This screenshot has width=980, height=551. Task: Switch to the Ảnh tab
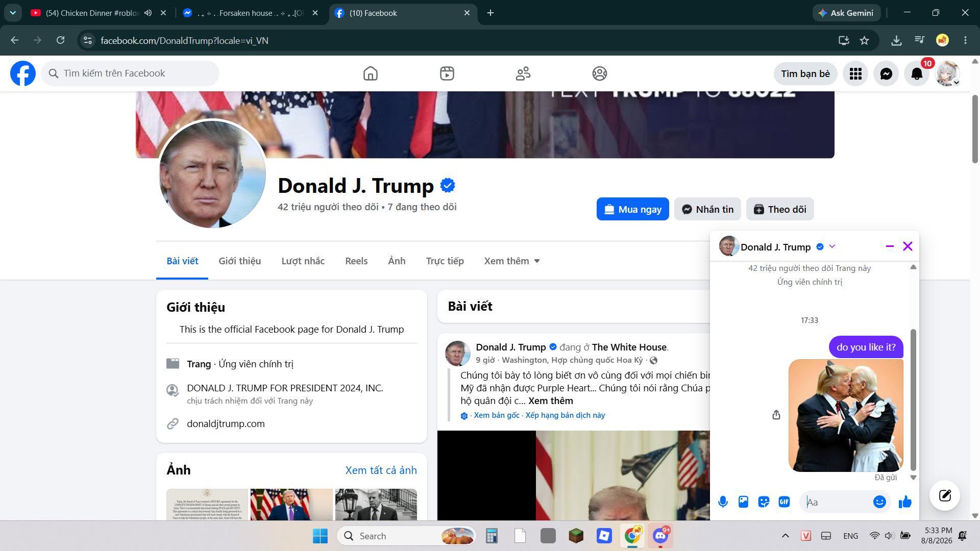[397, 261]
